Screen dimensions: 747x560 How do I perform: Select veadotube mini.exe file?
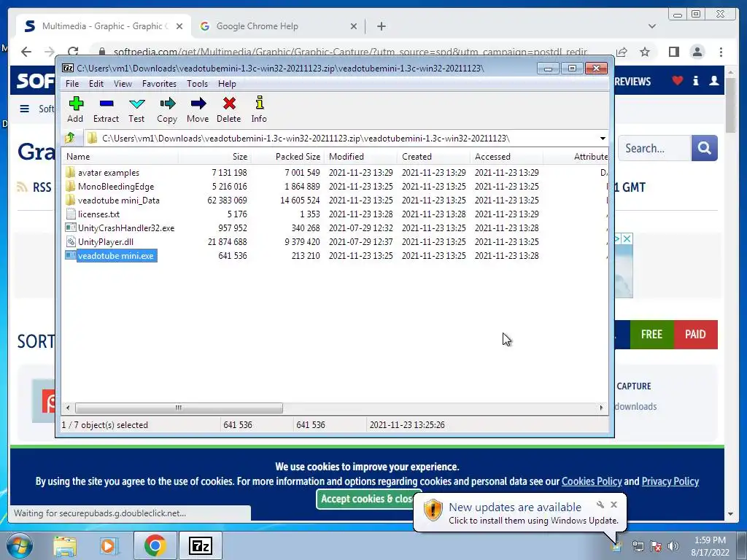(116, 256)
